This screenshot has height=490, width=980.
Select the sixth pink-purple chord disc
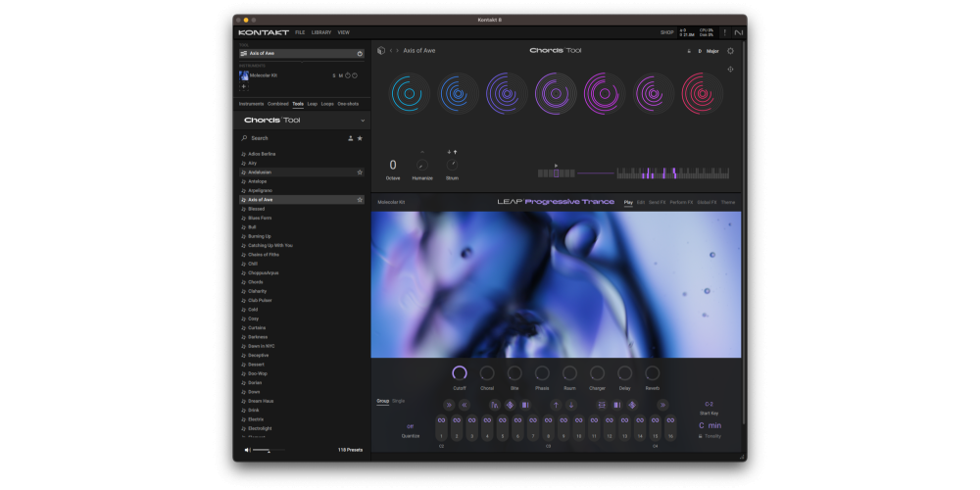(x=653, y=93)
